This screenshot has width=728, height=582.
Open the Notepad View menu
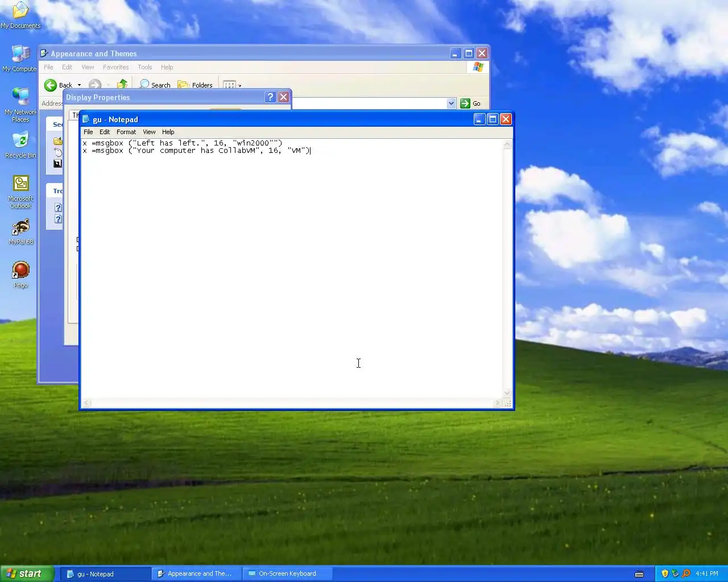tap(149, 132)
